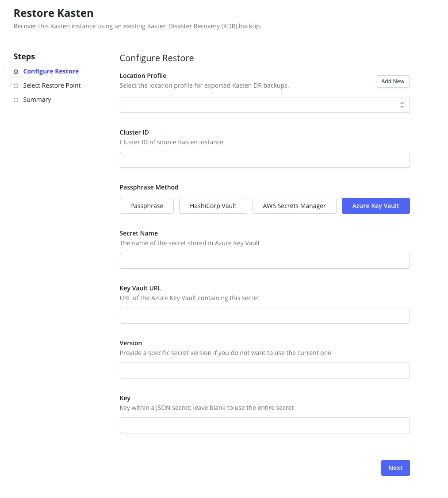Image resolution: width=448 pixels, height=498 pixels.
Task: Go to Configure Restore step
Action: 51,71
